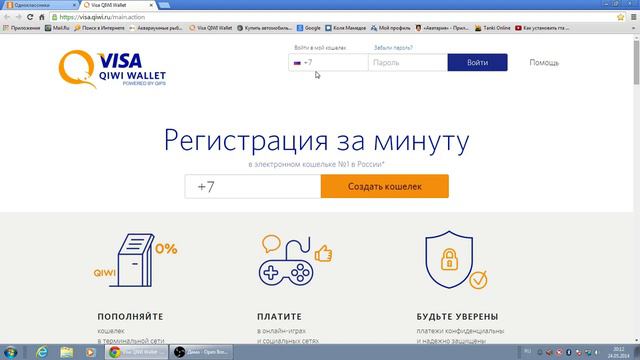The width and height of the screenshot is (640, 360).
Task: Open the Chrome menu icon
Action: point(634,17)
